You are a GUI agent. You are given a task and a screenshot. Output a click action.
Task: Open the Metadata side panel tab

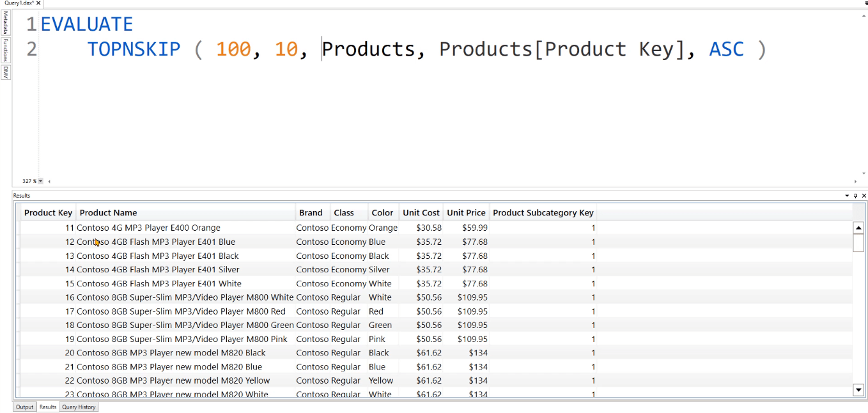tap(5, 22)
